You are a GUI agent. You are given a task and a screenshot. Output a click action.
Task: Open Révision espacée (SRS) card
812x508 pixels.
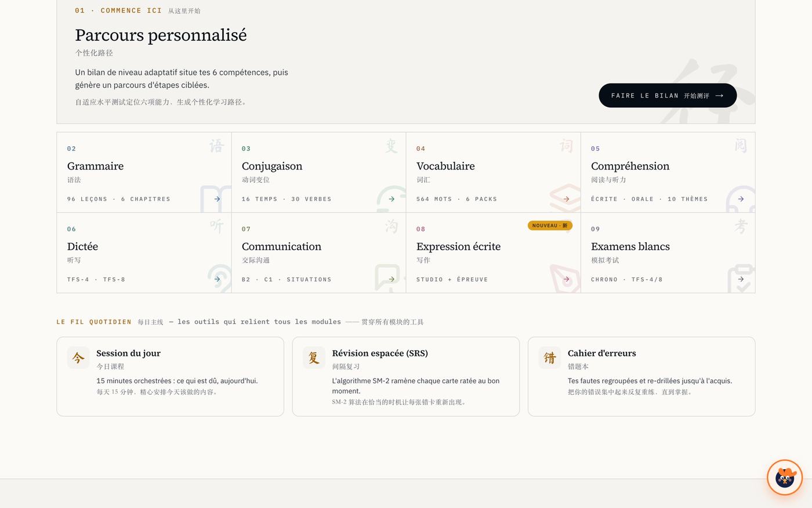[x=406, y=376]
